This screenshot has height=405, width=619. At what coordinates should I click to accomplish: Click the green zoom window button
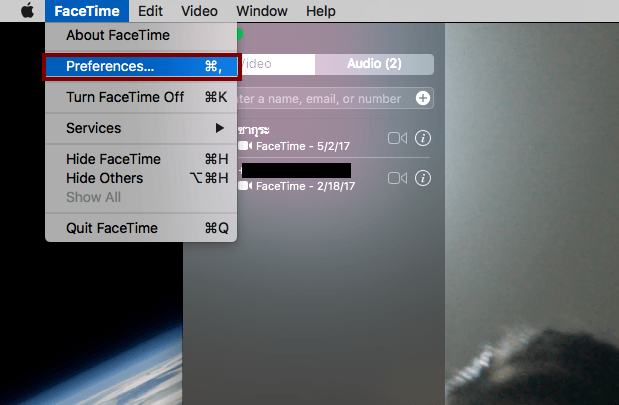239,35
